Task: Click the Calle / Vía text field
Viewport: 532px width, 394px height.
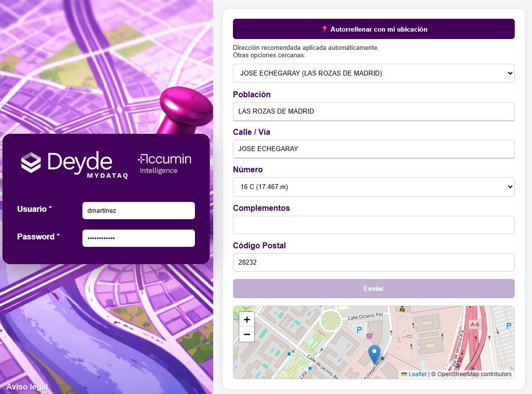Action: [x=374, y=149]
